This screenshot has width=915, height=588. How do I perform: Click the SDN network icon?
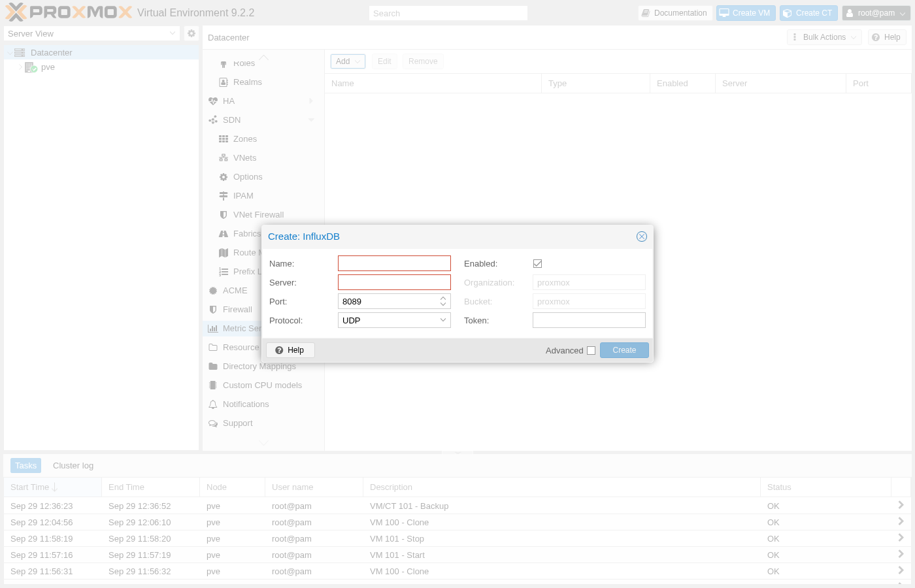213,120
